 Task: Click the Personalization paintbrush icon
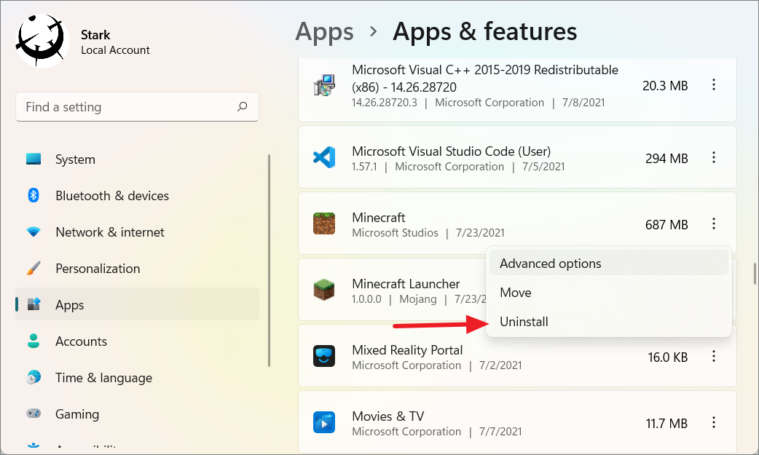pos(33,268)
